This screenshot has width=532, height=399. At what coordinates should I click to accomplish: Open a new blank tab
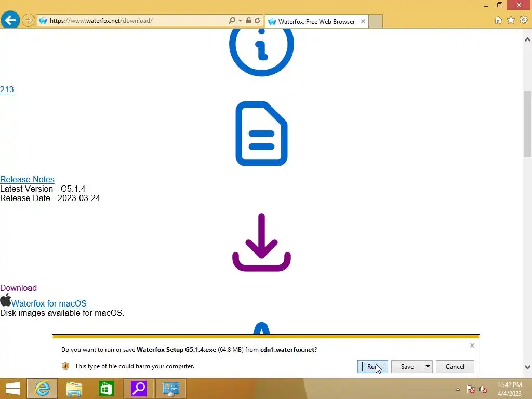point(376,21)
